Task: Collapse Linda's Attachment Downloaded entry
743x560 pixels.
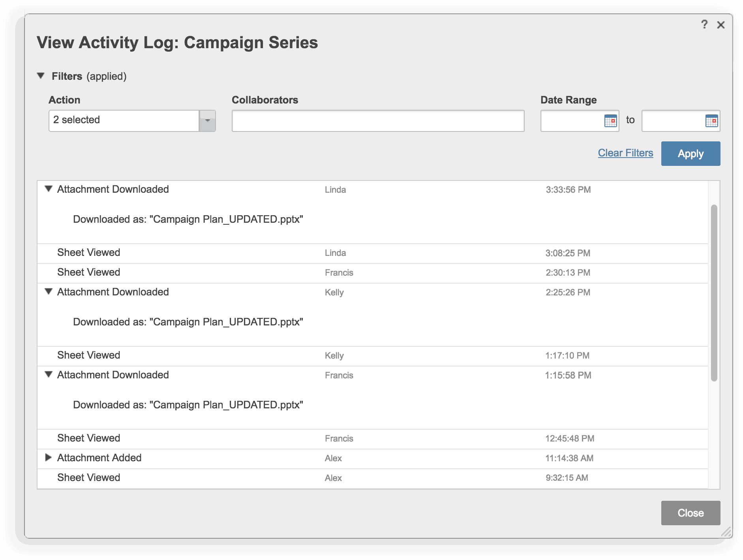Action: pos(49,189)
